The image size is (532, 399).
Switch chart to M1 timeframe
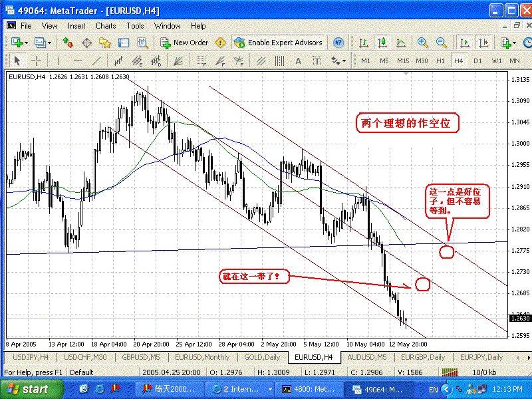point(365,61)
